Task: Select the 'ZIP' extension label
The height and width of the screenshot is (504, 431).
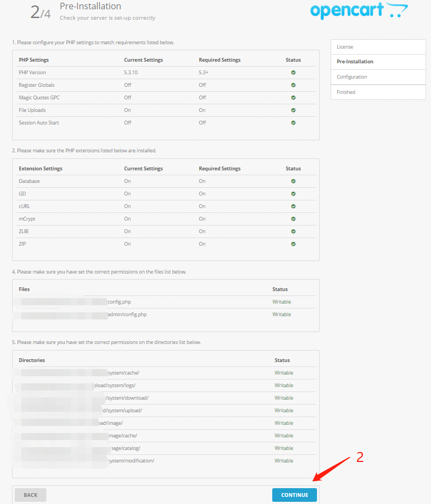Action: tap(22, 244)
